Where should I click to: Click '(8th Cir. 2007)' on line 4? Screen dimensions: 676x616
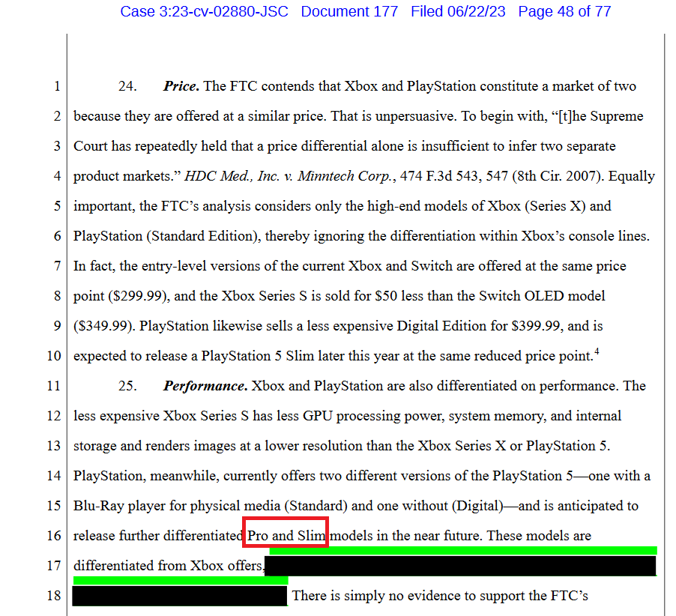tap(558, 176)
